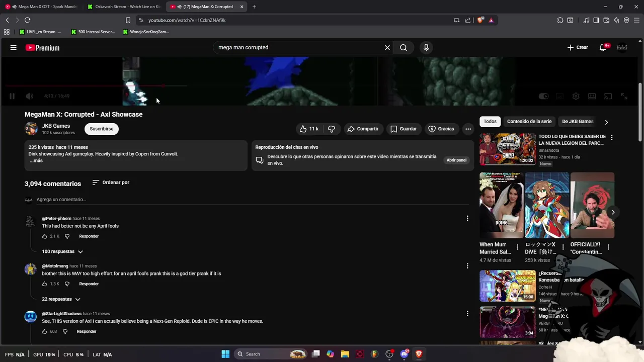Open Brave Wallet icon
The width and height of the screenshot is (644, 362).
point(606,20)
